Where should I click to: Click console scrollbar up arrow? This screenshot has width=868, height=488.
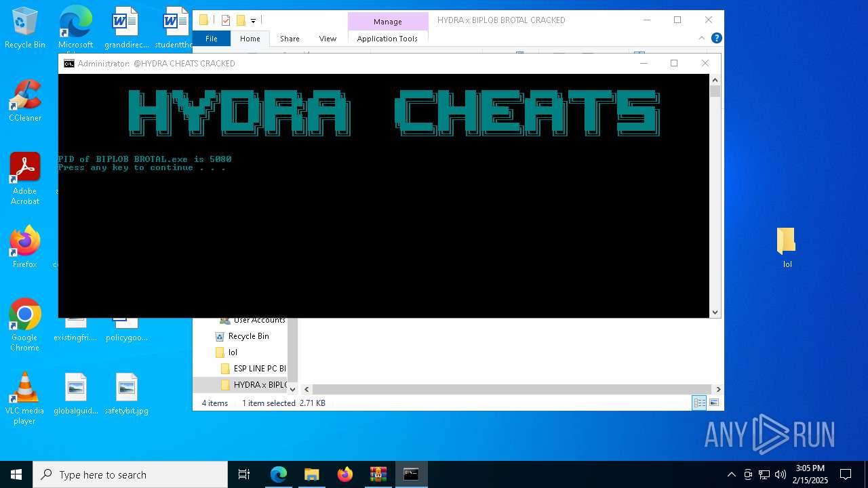(715, 79)
